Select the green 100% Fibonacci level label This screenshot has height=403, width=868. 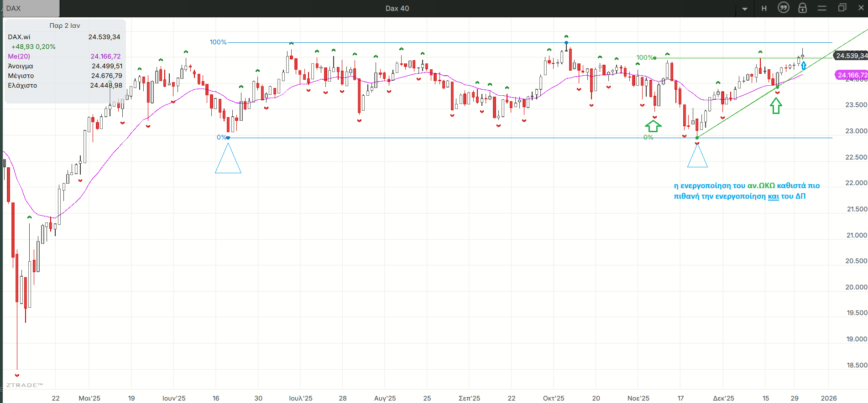645,57
